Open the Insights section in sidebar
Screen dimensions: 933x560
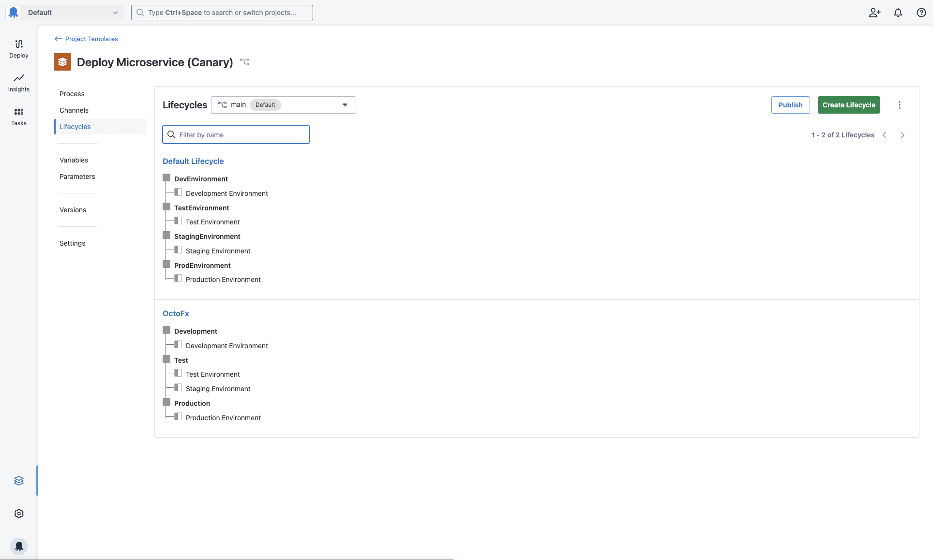(x=19, y=83)
